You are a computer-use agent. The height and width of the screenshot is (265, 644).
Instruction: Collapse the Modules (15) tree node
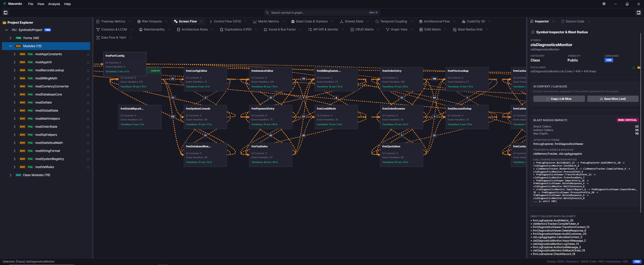[x=11, y=46]
